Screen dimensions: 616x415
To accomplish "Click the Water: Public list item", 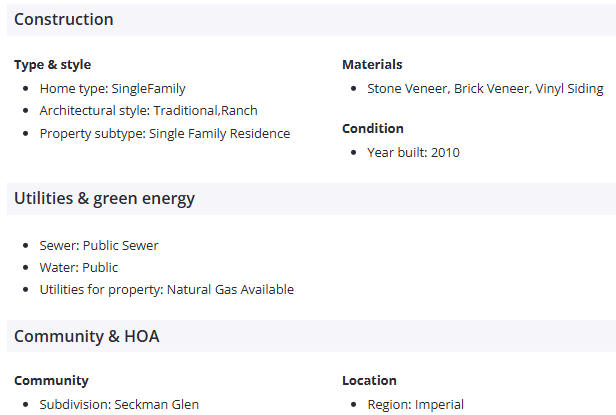I will [x=79, y=268].
